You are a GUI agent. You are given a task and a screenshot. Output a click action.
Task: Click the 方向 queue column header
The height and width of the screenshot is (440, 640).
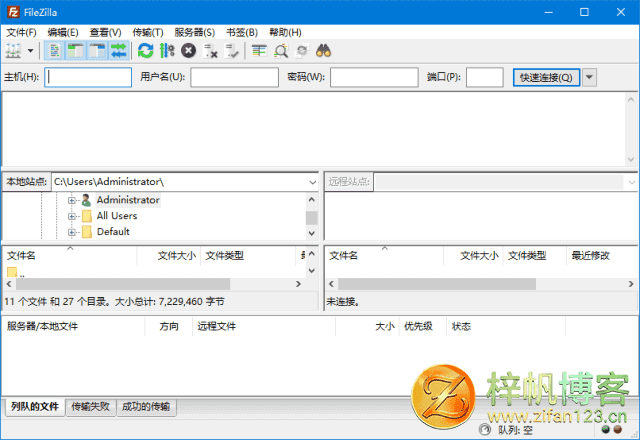click(x=169, y=326)
